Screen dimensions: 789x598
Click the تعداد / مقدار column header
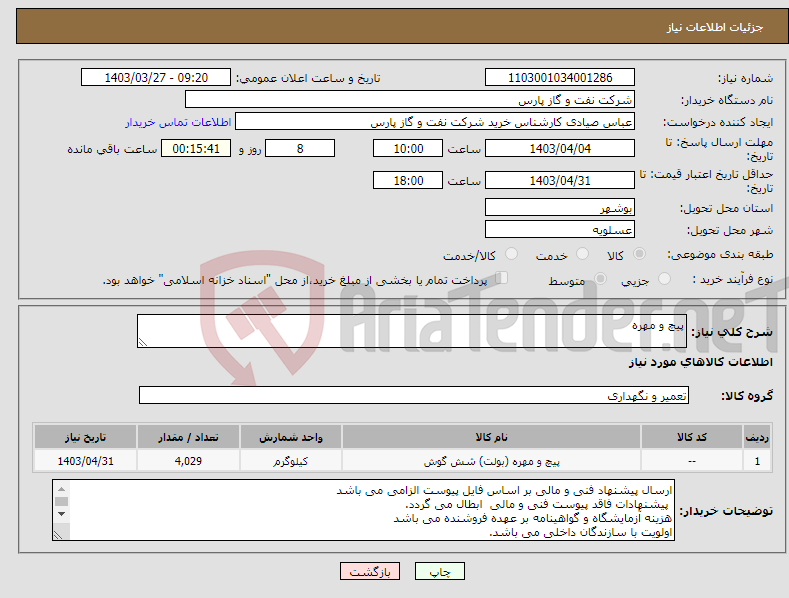pos(188,437)
